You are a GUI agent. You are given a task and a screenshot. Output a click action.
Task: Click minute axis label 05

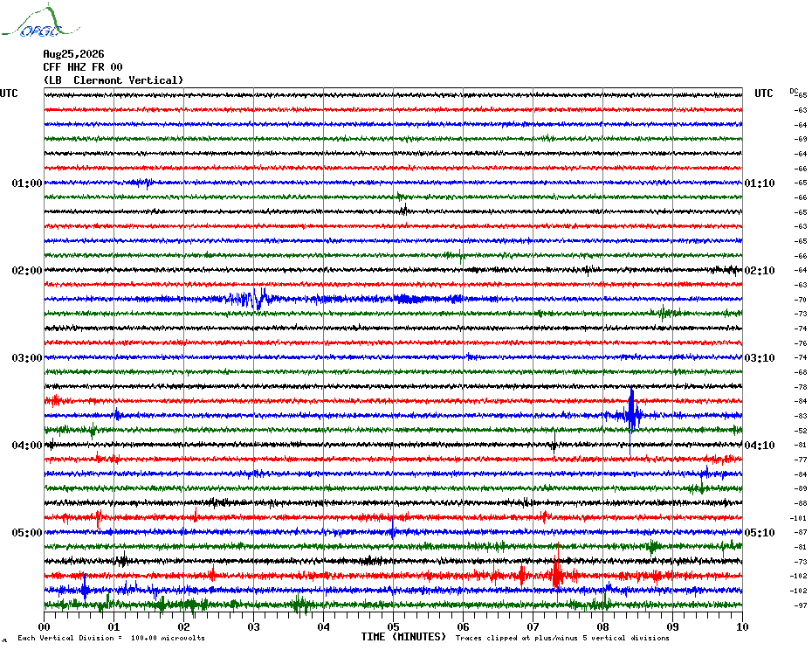394,626
